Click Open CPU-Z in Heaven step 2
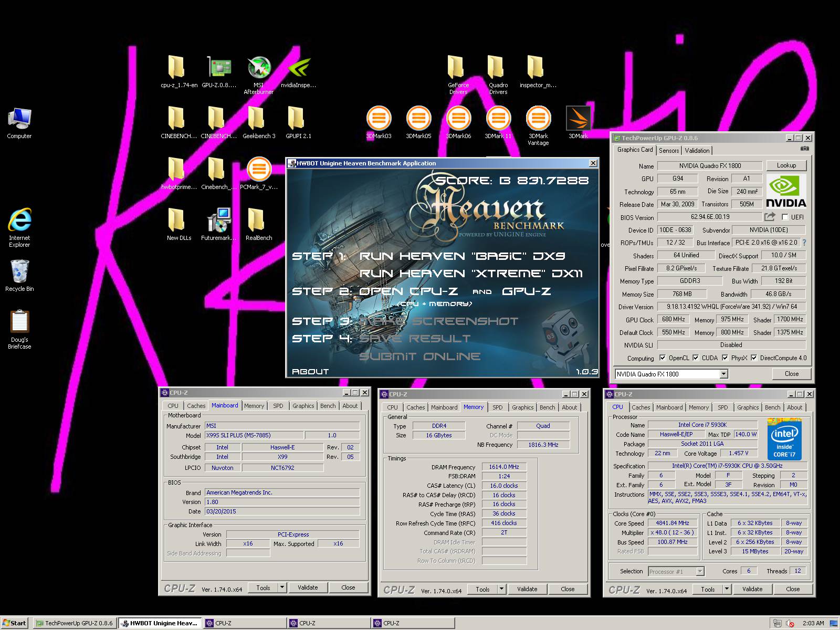 point(408,291)
